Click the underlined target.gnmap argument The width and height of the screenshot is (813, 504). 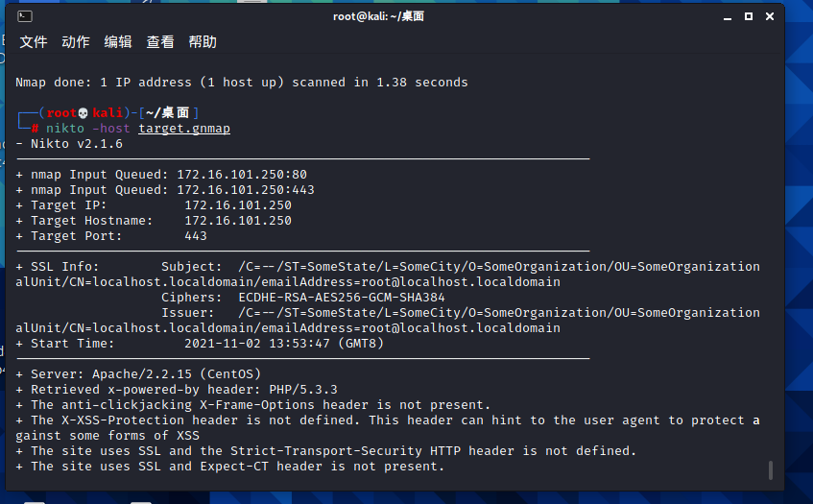click(x=184, y=128)
